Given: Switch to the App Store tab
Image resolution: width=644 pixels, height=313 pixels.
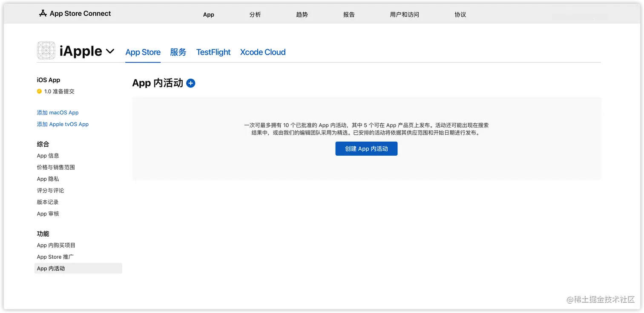Looking at the screenshot, I should (143, 52).
